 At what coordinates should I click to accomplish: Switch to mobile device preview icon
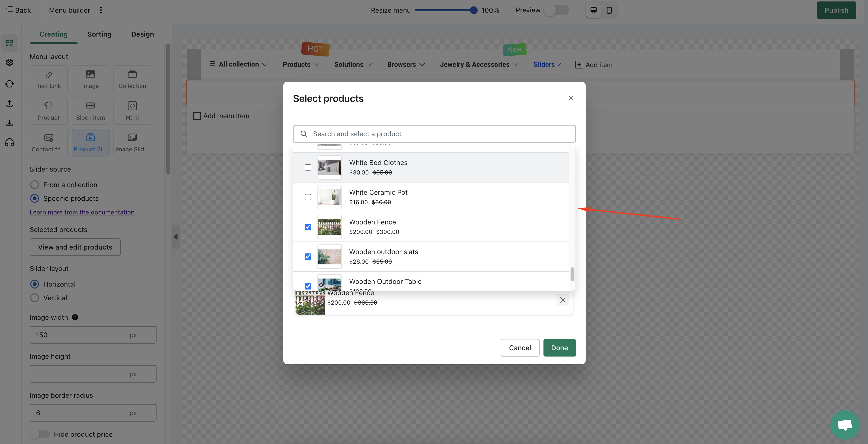tap(609, 10)
